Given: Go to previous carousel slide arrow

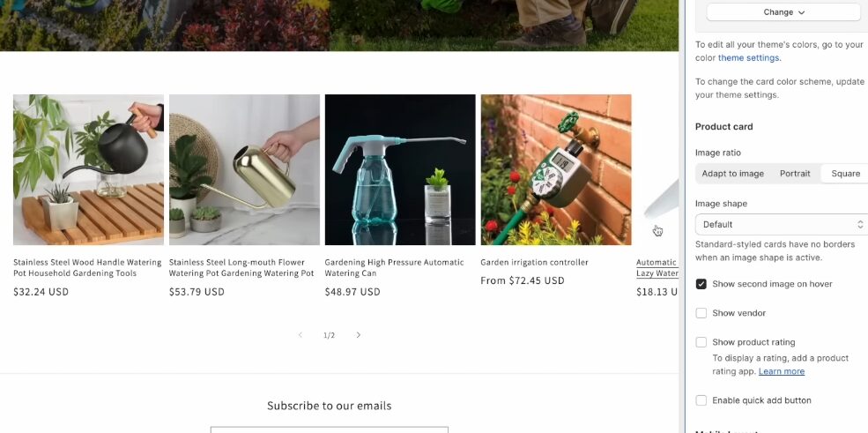Looking at the screenshot, I should 300,335.
